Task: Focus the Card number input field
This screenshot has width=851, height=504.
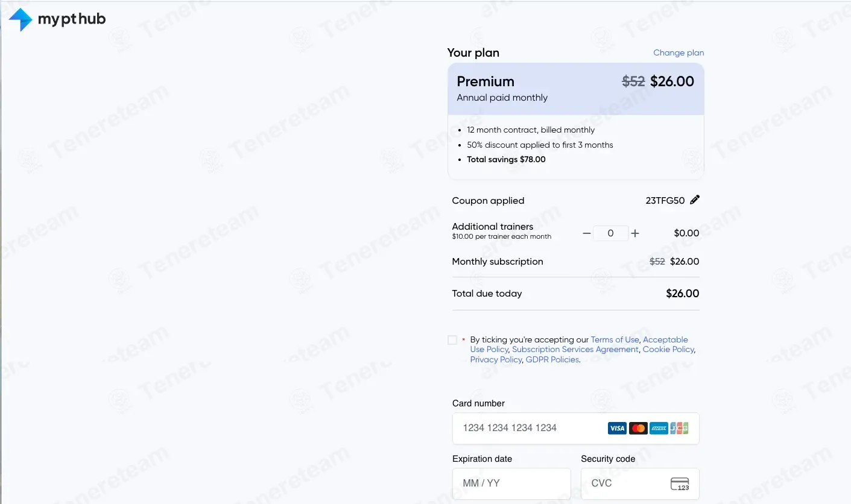Action: pyautogui.click(x=576, y=428)
